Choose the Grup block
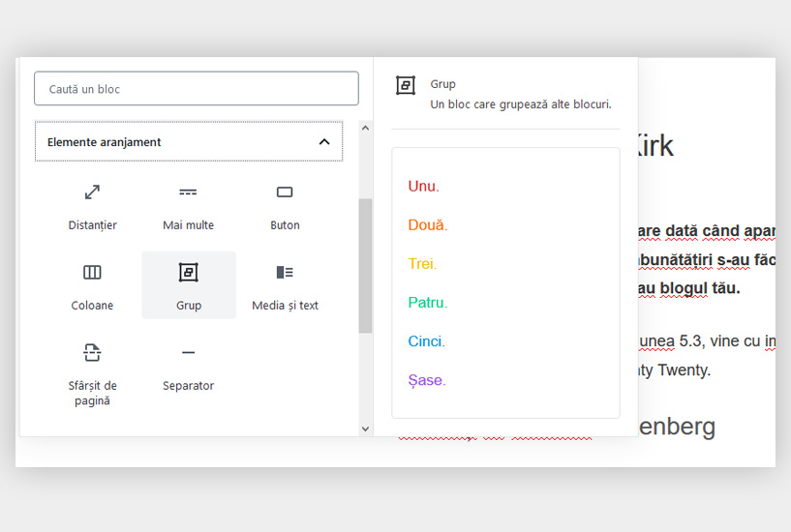Viewport: 791px width, 532px height. click(189, 285)
